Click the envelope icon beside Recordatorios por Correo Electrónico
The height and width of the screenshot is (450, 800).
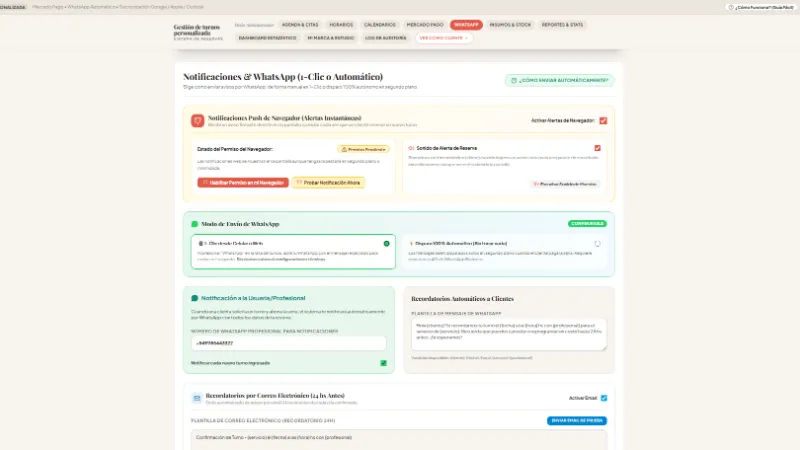tap(197, 398)
